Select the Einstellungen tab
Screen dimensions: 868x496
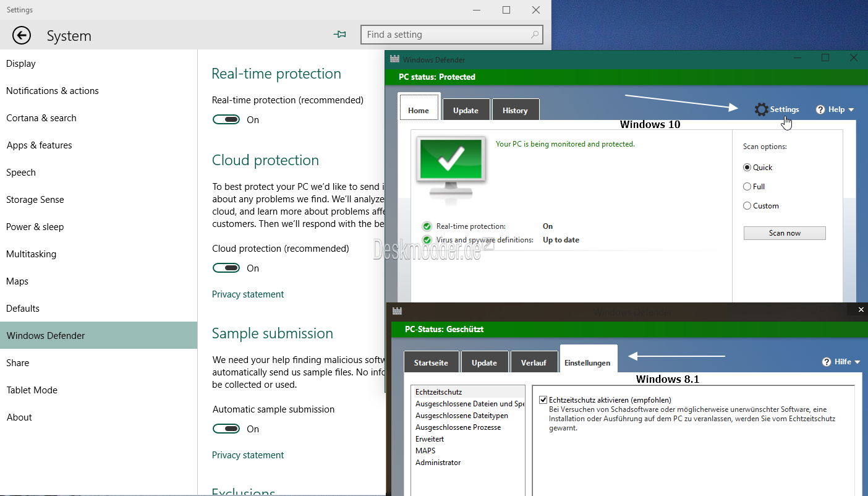point(588,360)
